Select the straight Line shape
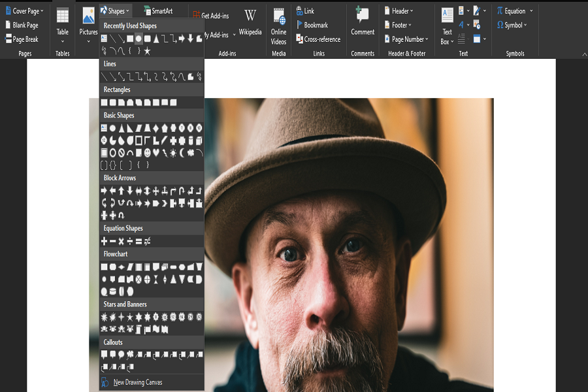Screen dimensions: 588x392 [106, 76]
